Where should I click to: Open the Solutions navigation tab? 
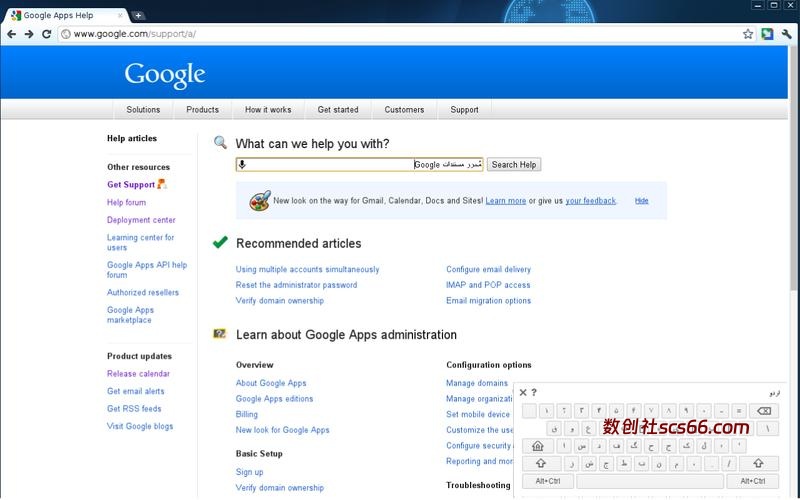(x=143, y=110)
